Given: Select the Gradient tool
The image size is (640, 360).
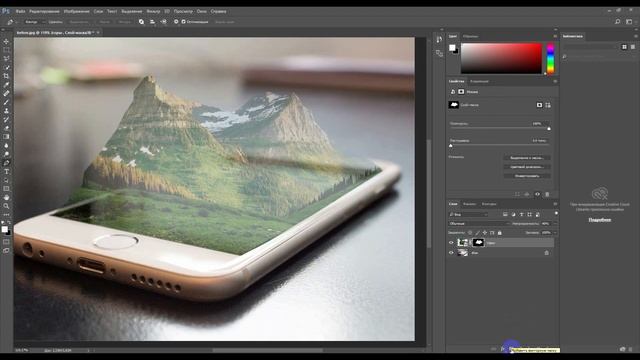Looking at the screenshot, I should pyautogui.click(x=6, y=137).
